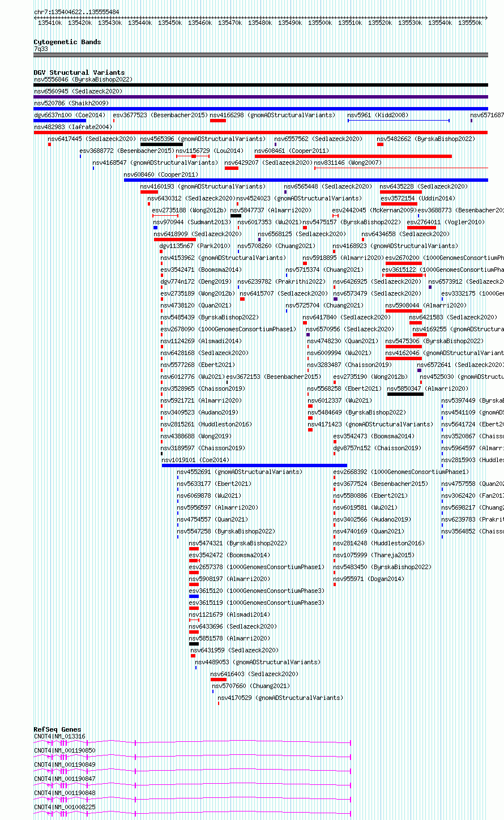
Task: Click nsv1124269 (Alsmadi2014) label
Action: click(x=201, y=341)
